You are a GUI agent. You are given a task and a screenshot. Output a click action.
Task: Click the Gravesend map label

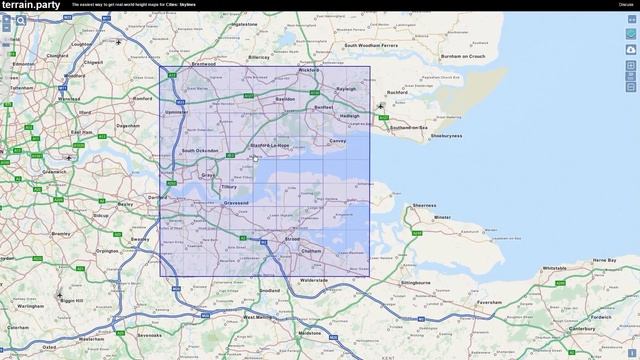[x=236, y=203]
